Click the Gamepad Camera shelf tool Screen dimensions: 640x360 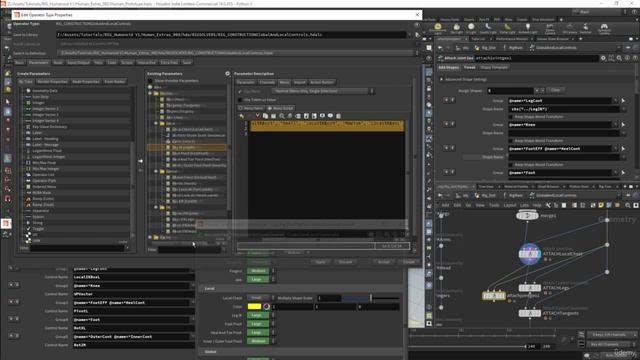pyautogui.click(x=604, y=29)
